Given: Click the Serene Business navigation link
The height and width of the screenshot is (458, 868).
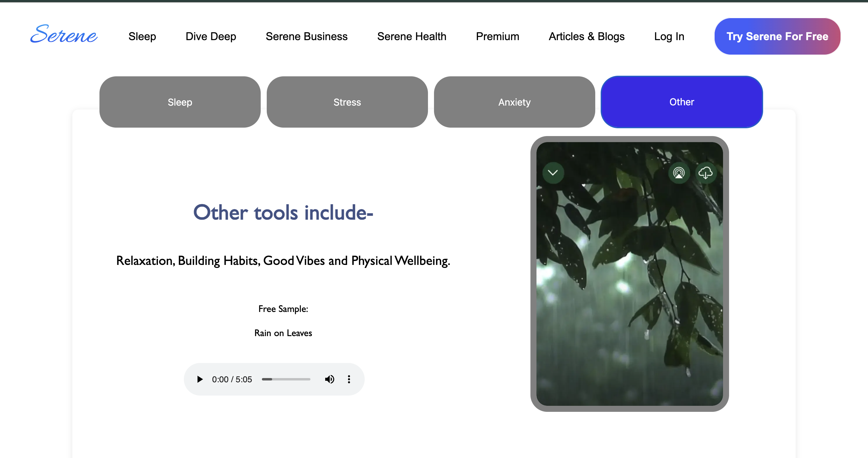Looking at the screenshot, I should click(307, 36).
